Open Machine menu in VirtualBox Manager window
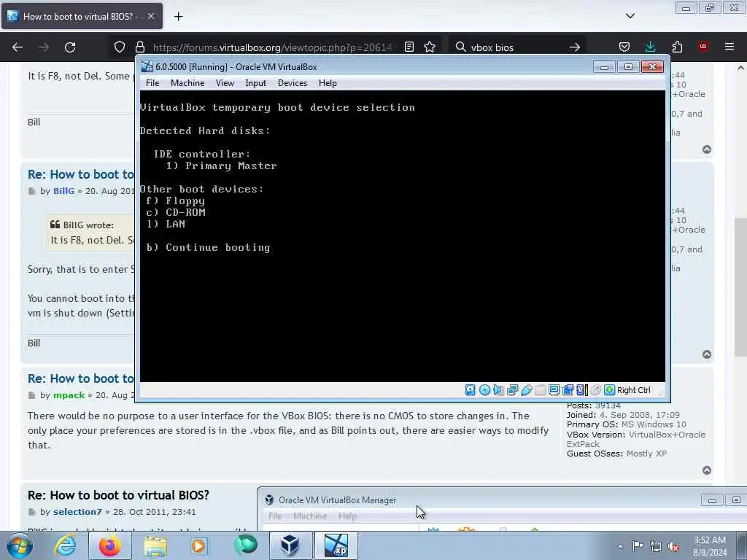 coord(310,516)
